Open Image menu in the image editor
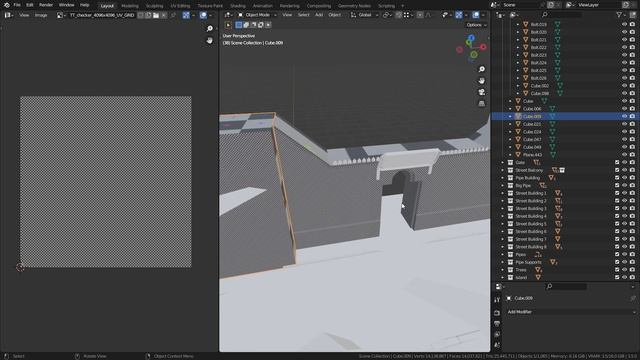 pos(41,15)
